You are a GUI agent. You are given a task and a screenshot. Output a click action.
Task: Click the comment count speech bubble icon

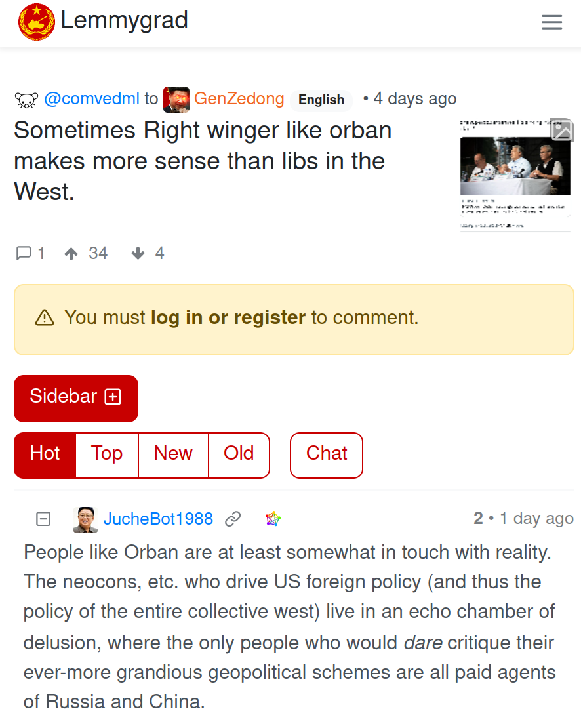tap(23, 253)
